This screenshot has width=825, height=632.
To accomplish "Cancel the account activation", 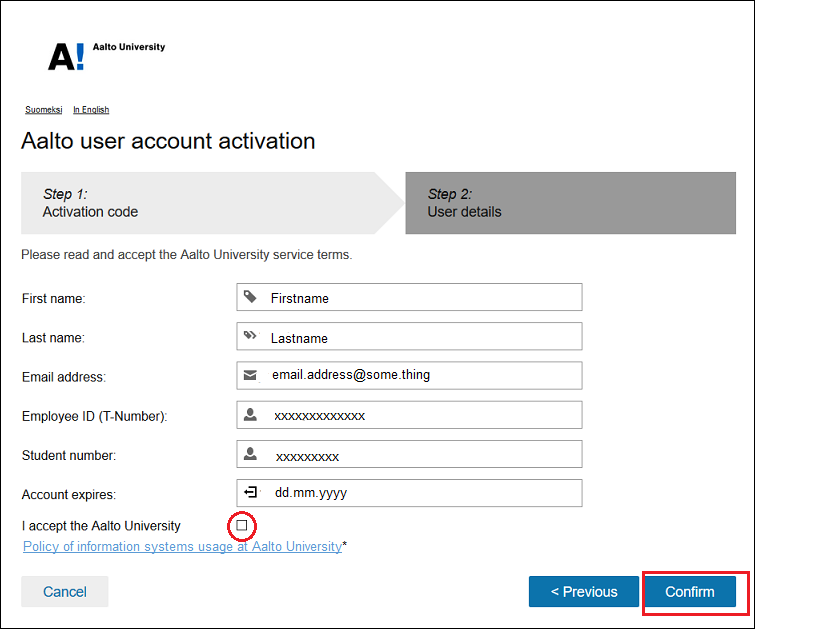I will (65, 591).
